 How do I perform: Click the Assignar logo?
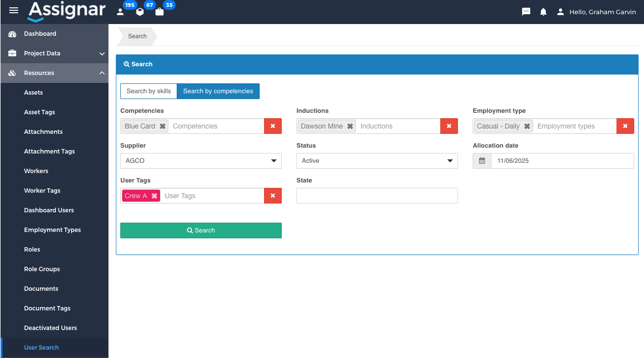tap(66, 11)
